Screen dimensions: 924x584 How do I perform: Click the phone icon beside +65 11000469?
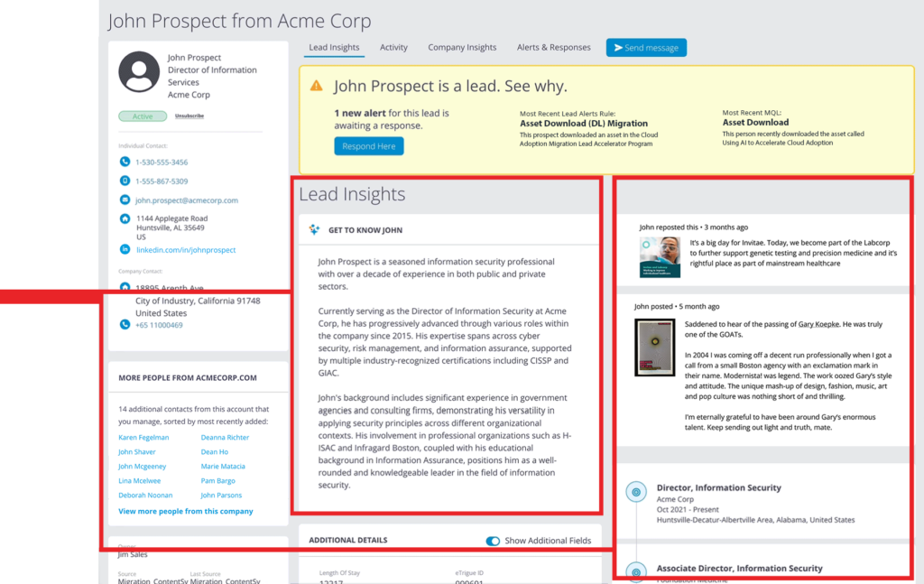pos(125,325)
